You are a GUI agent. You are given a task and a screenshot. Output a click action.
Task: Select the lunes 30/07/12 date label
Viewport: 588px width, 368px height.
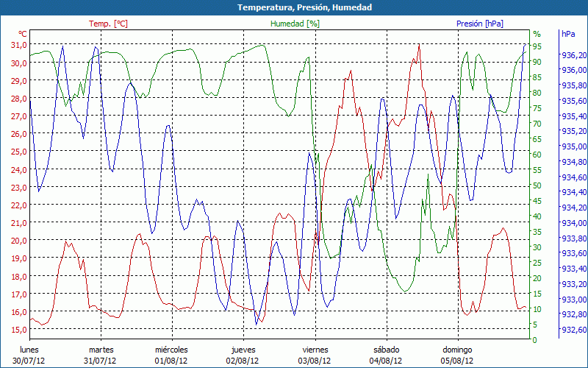(x=29, y=355)
